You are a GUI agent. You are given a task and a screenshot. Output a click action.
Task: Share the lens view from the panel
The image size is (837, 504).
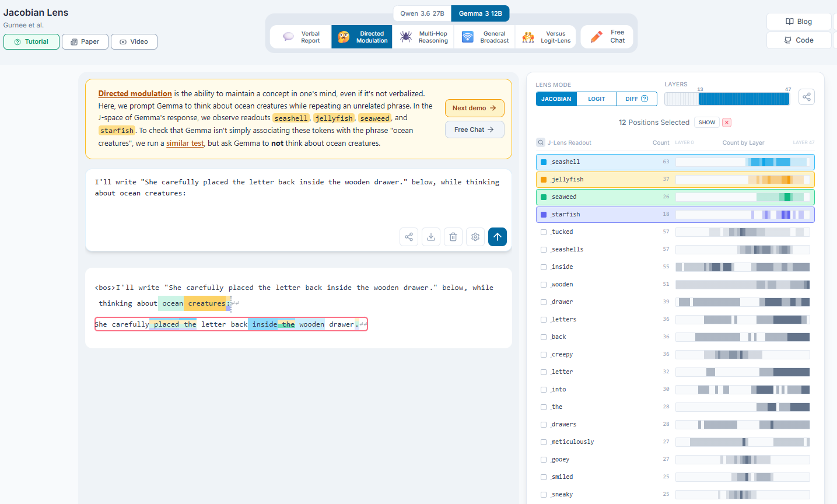[807, 97]
